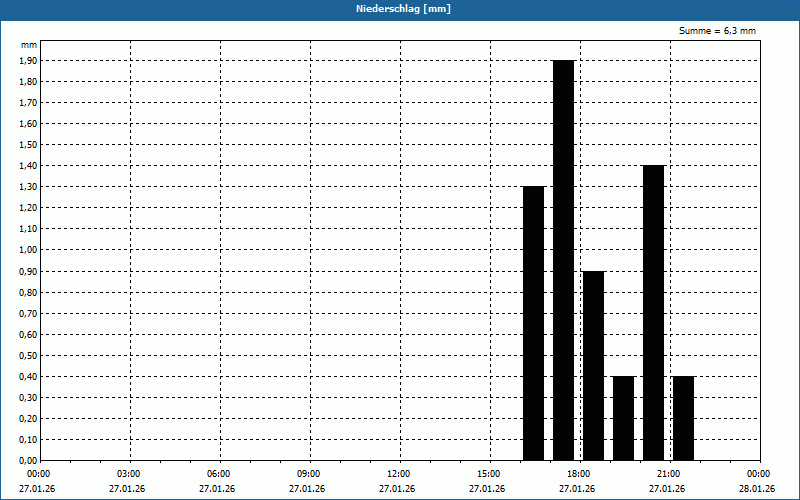The width and height of the screenshot is (800, 500).
Task: Click the precipitation bar reaching 1,30
Action: (x=534, y=323)
